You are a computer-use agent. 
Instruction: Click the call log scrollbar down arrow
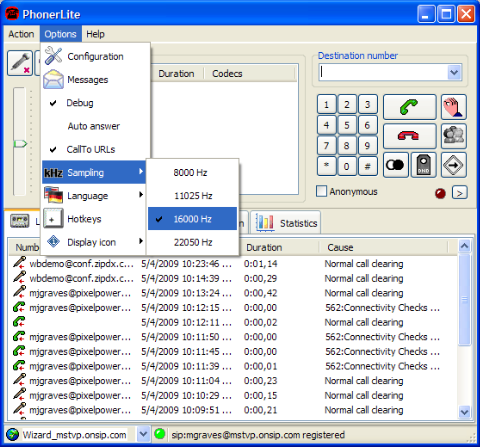coord(464,412)
